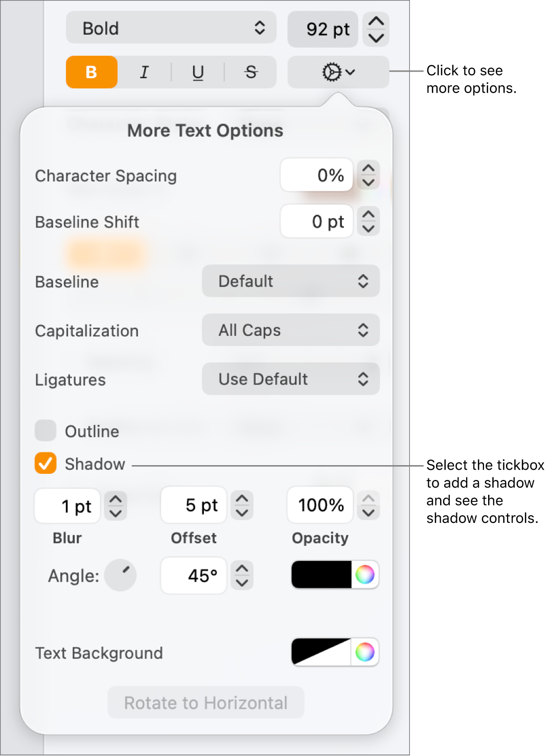Screen dimensions: 552x756
Task: Select the black shadow color swatch
Action: click(319, 575)
